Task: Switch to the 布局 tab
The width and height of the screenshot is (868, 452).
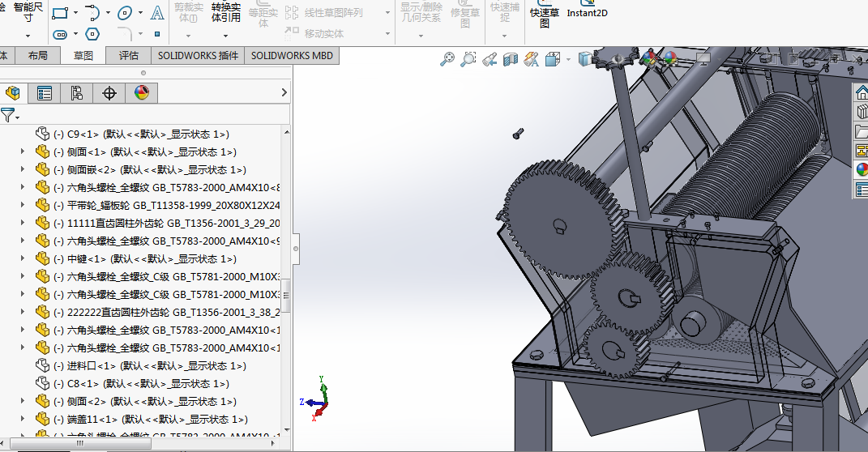Action: tap(37, 56)
